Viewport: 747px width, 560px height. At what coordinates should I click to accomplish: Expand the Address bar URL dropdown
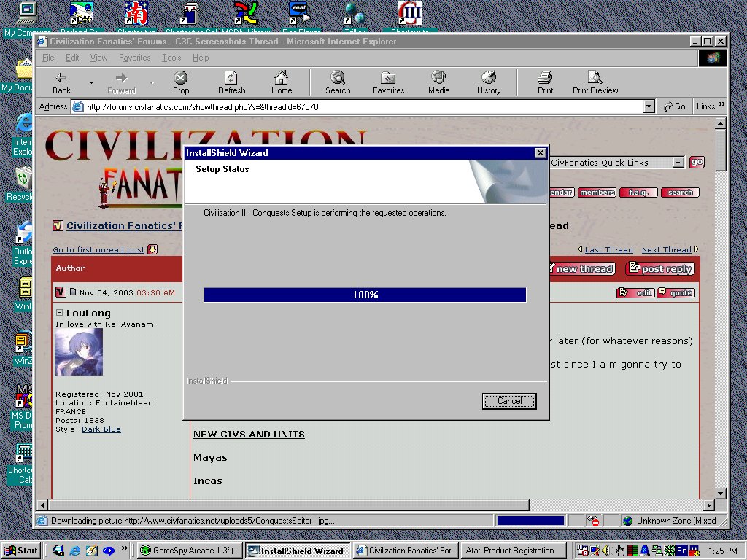click(x=649, y=106)
